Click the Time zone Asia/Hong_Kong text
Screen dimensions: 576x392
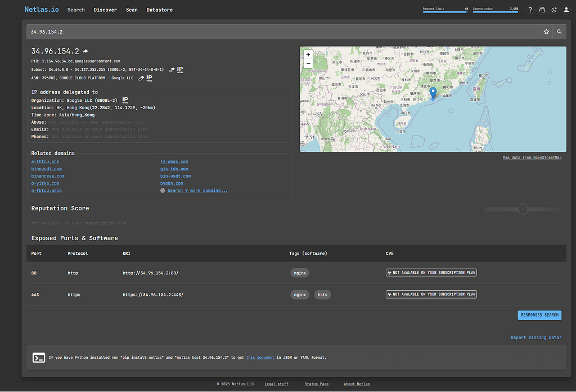tap(63, 115)
